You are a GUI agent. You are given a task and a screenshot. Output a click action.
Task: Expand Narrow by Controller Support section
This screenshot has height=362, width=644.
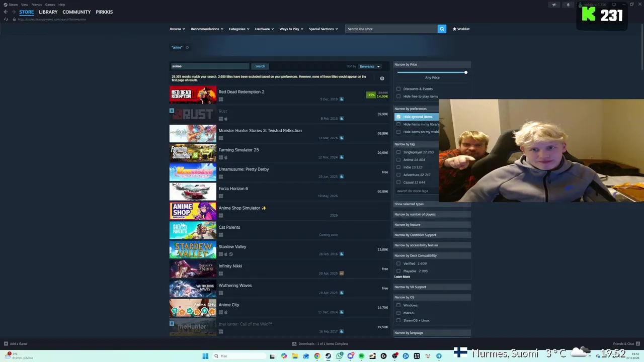(x=432, y=235)
